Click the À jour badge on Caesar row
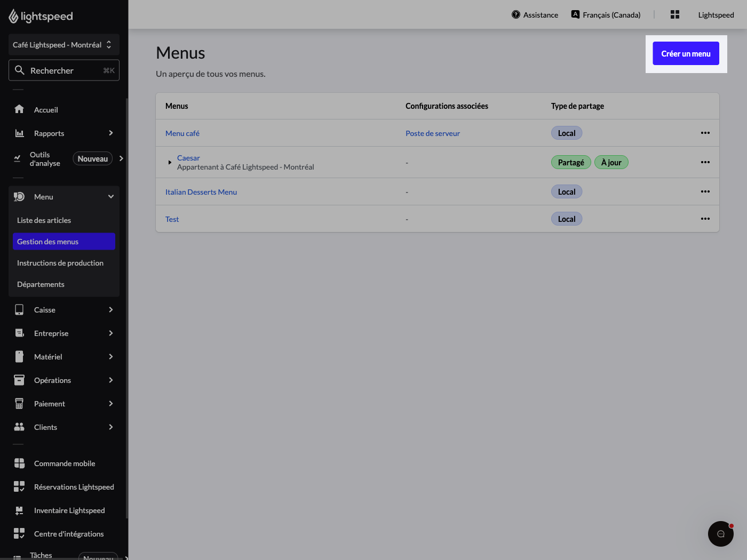This screenshot has height=560, width=747. click(x=611, y=162)
